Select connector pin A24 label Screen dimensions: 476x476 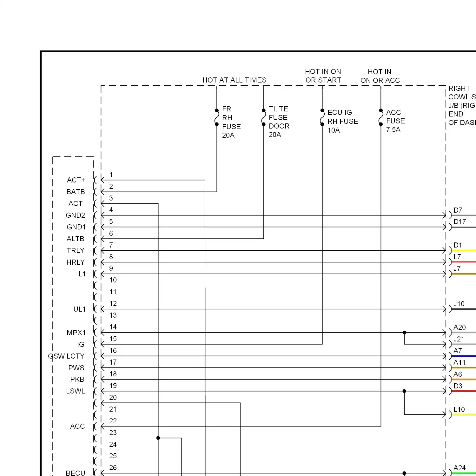coord(459,468)
